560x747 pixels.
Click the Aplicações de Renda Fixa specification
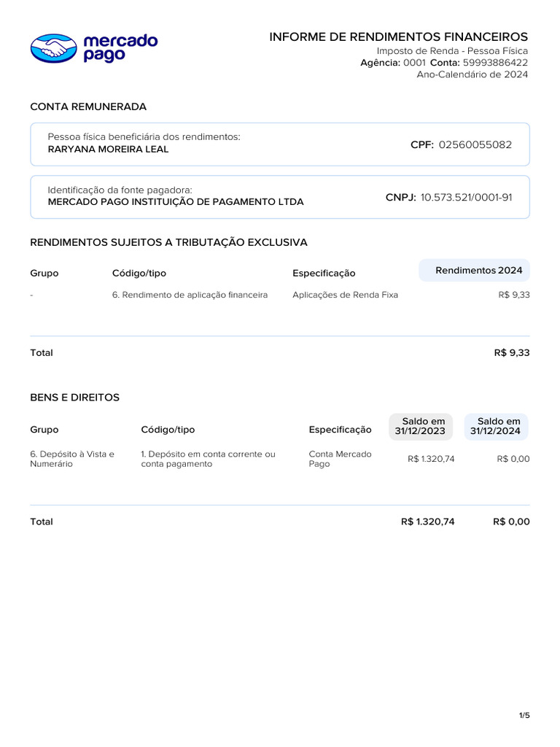345,295
